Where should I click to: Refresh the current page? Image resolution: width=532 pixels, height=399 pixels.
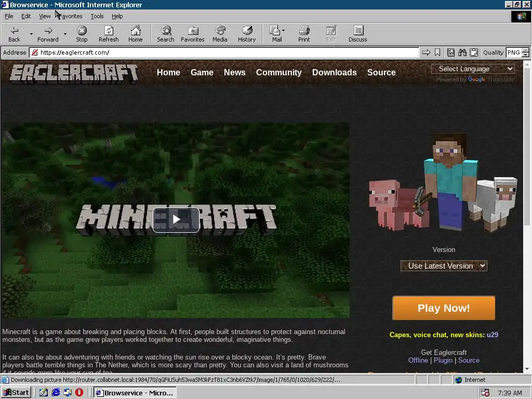point(109,34)
